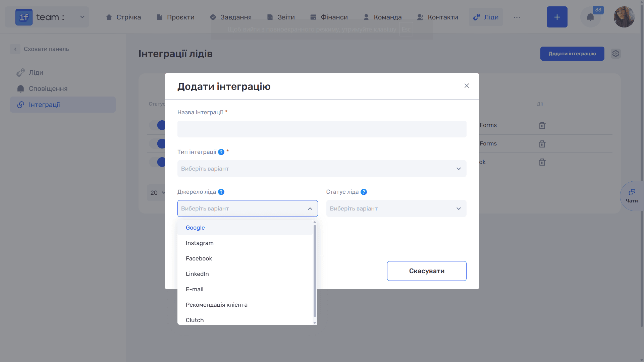Close the Додати інтеграцію dialog
Image resolution: width=644 pixels, height=362 pixels.
tap(467, 86)
